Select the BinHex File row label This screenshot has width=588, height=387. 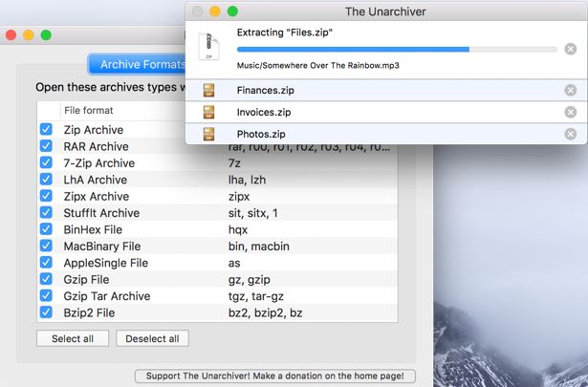[93, 229]
